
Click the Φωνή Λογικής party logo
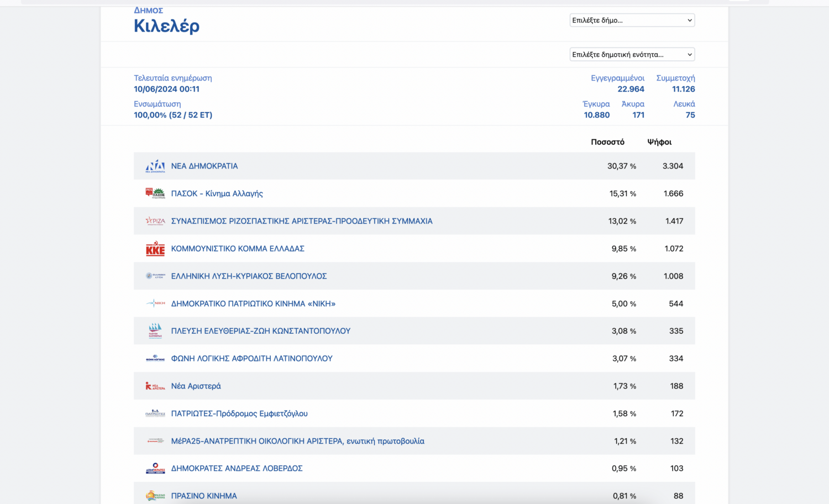155,358
